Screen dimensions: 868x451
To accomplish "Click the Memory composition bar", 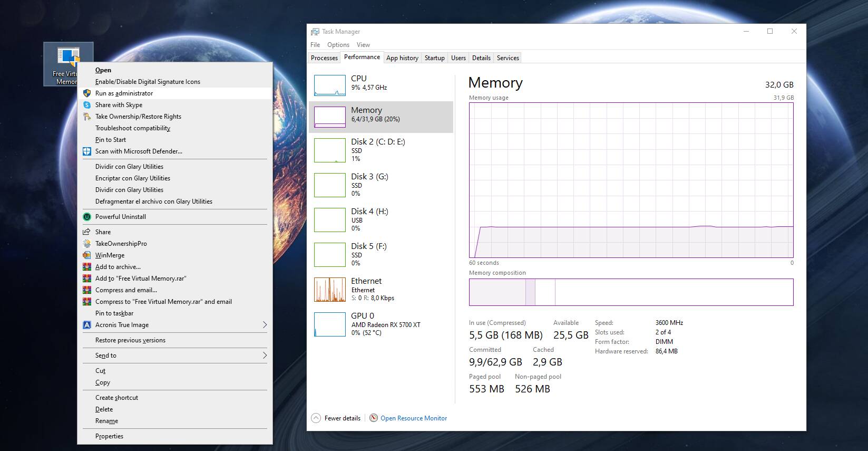I will [x=631, y=292].
